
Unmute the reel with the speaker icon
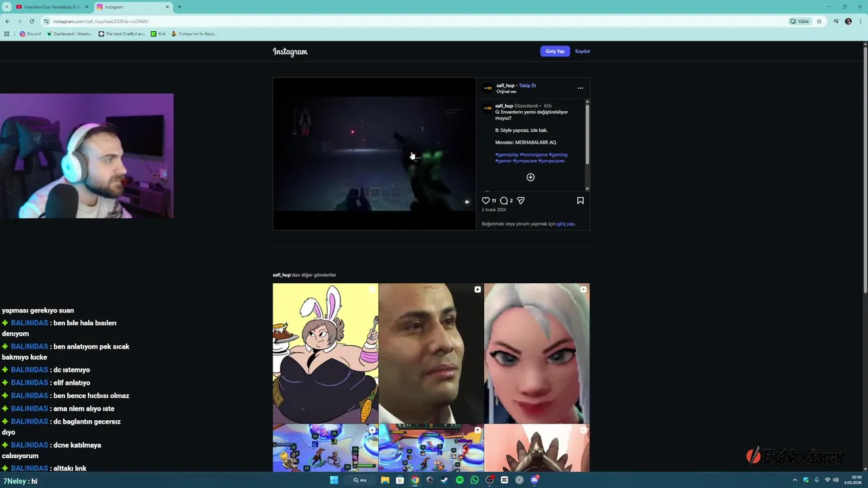coord(467,202)
